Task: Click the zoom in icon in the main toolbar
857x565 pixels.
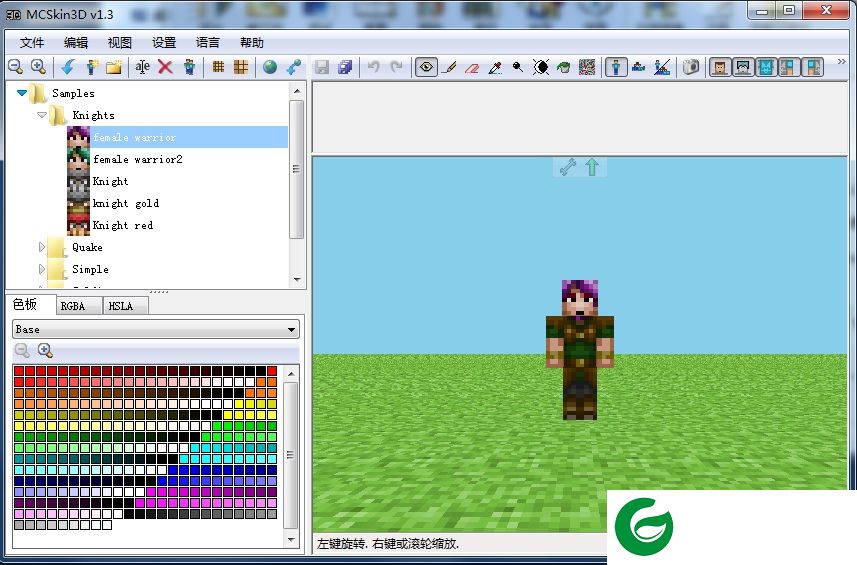Action: pos(38,67)
